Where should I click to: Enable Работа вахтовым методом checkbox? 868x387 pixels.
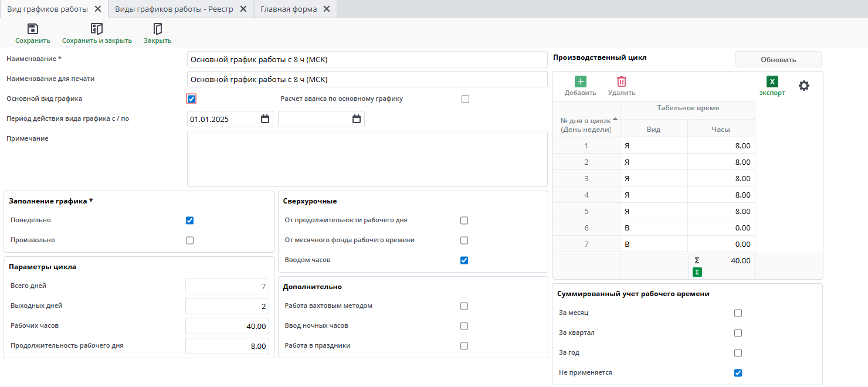(x=464, y=306)
